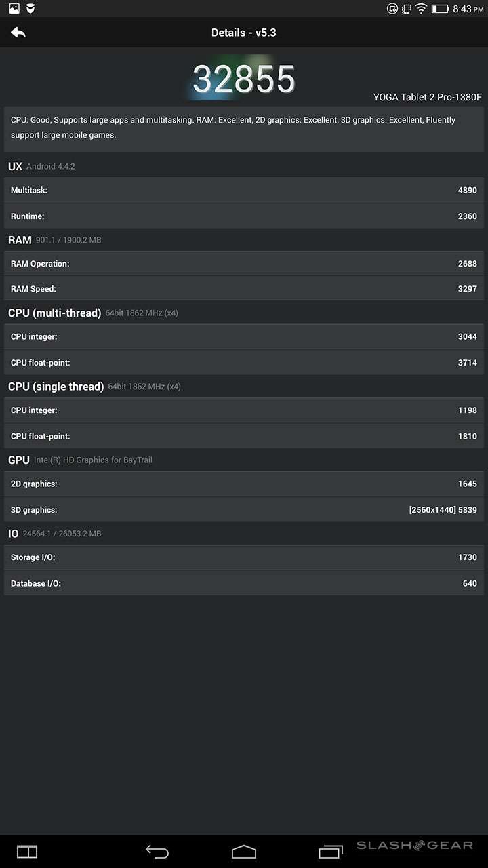Image resolution: width=488 pixels, height=868 pixels.
Task: Select the Multitask score row
Action: [244, 191]
